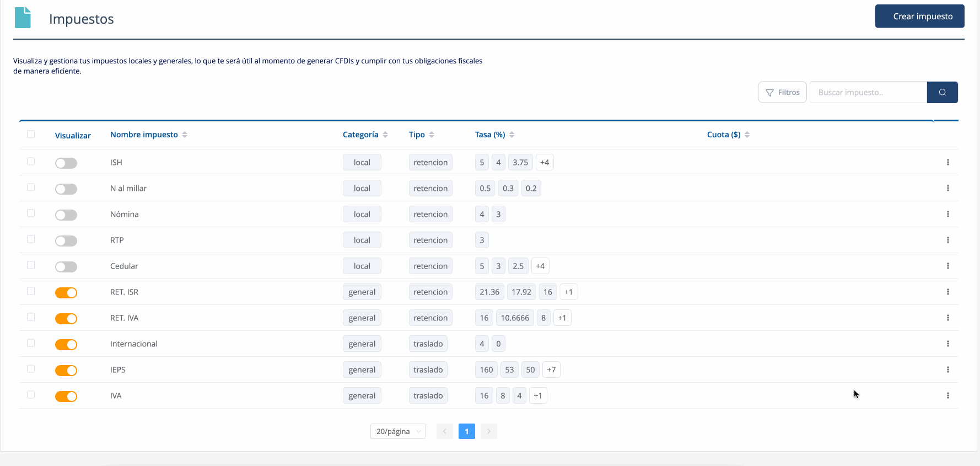Turn off the Visualizar switch for RET. ISR
Viewport: 980px width, 466px height.
pyautogui.click(x=66, y=293)
